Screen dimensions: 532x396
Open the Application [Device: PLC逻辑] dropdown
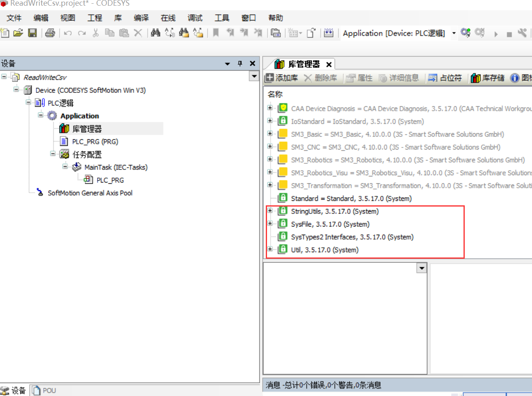tap(454, 33)
